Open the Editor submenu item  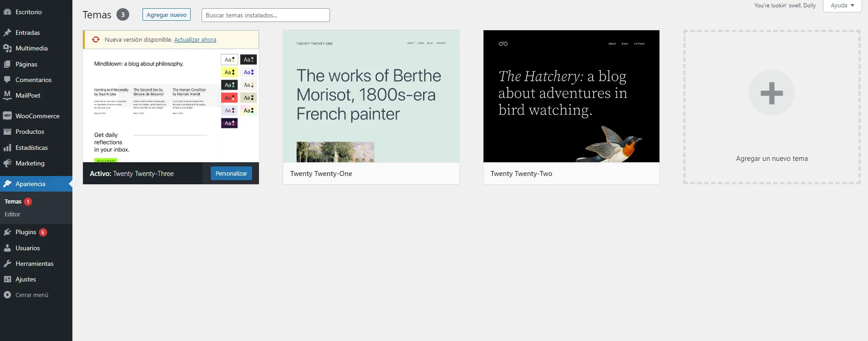12,214
